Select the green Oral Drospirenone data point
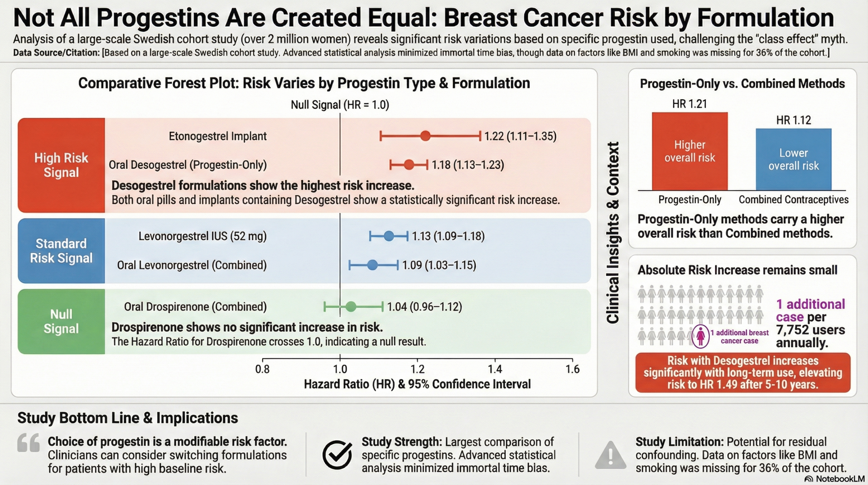This screenshot has width=868, height=485. (x=351, y=307)
